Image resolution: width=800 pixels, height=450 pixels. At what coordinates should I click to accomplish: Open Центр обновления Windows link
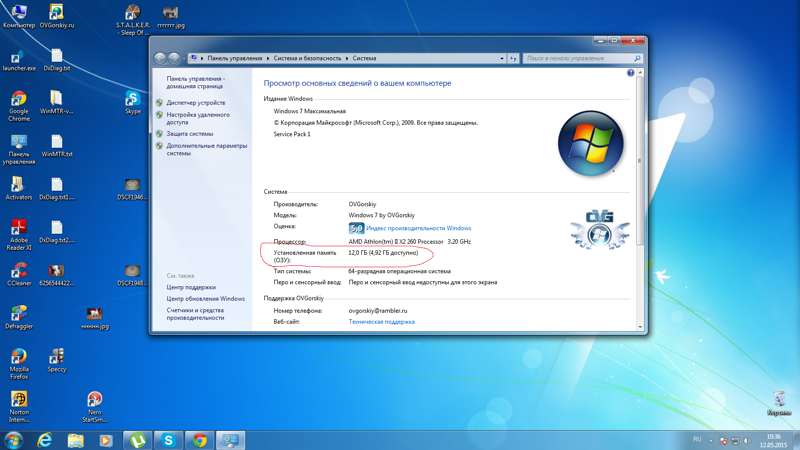[205, 299]
